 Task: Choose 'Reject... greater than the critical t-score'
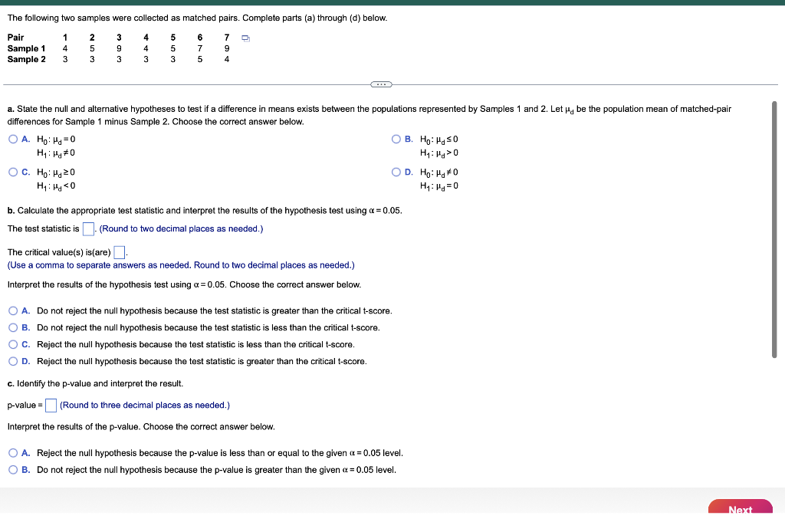pos(13,361)
